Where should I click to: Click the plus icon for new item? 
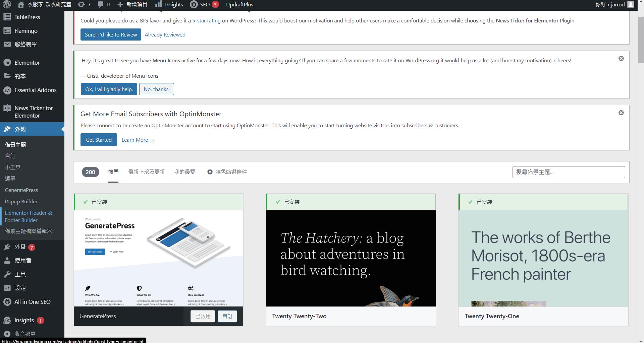point(120,5)
